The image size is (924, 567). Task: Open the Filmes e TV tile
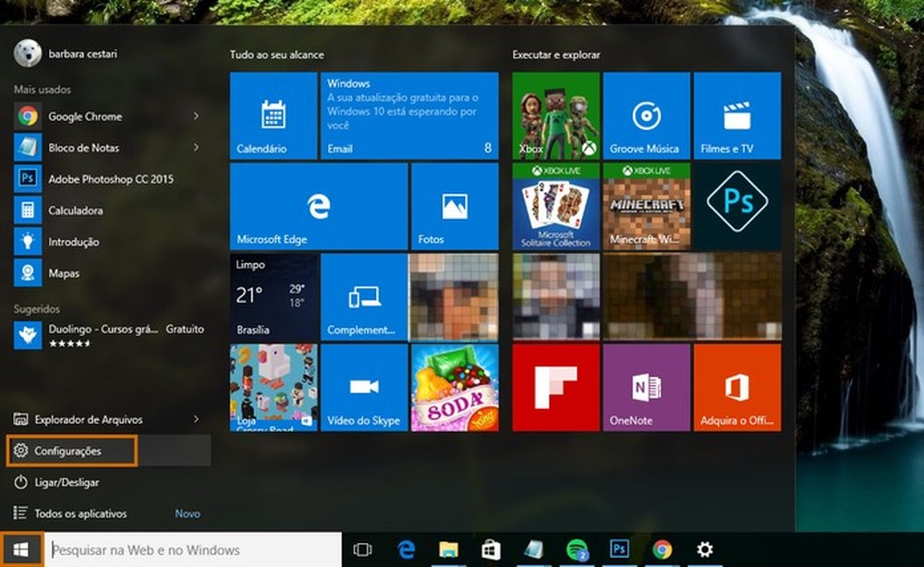pos(737,114)
